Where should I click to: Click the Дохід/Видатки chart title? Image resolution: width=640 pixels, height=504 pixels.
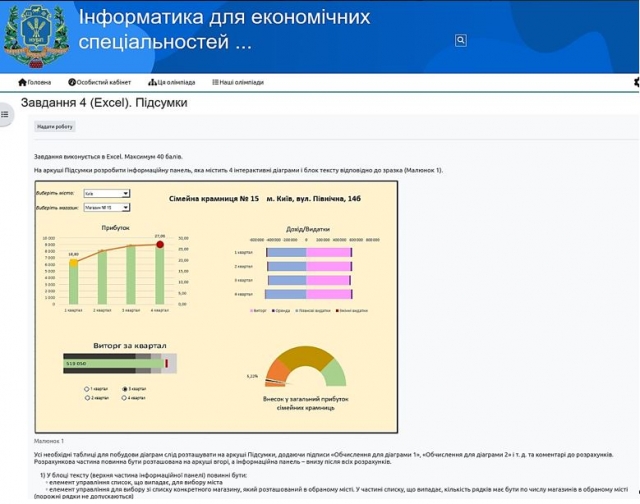308,229
